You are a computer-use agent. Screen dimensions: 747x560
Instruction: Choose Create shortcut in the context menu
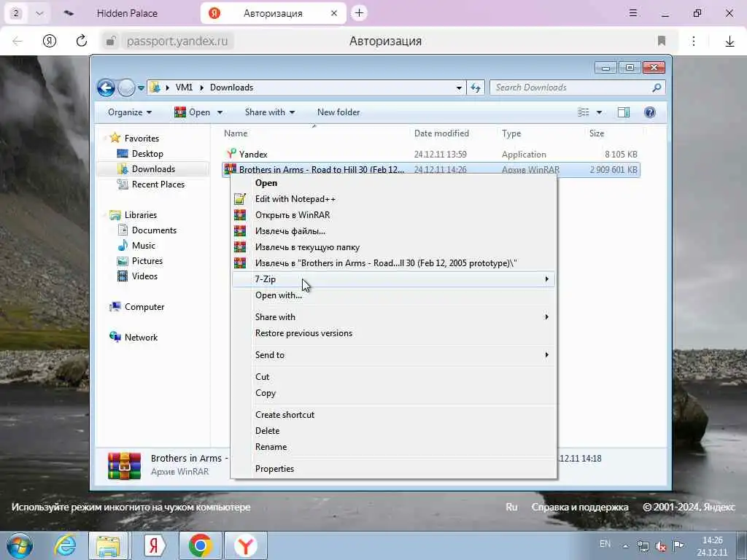pyautogui.click(x=393, y=415)
